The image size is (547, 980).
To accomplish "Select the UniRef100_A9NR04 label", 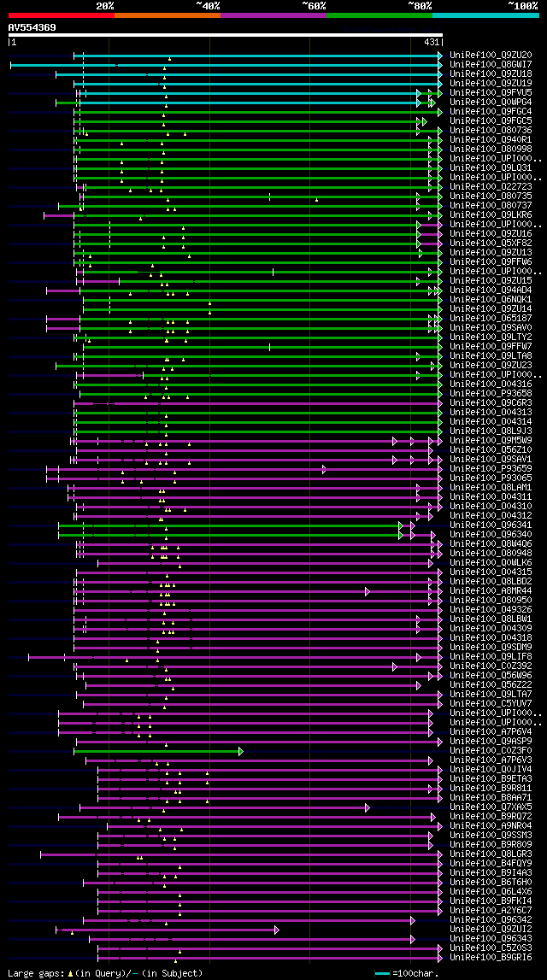I will [491, 825].
